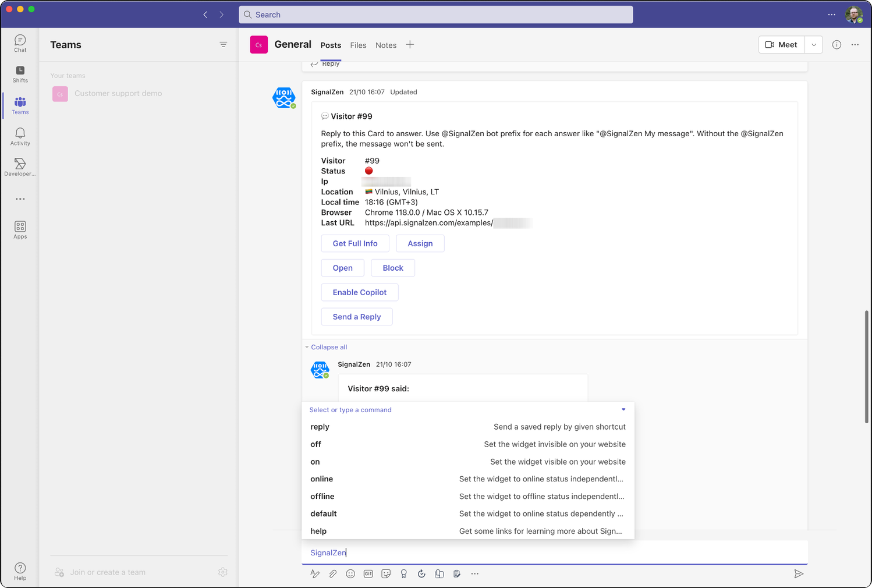
Task: Open the copy-style app icon in compose bar
Action: [439, 573]
